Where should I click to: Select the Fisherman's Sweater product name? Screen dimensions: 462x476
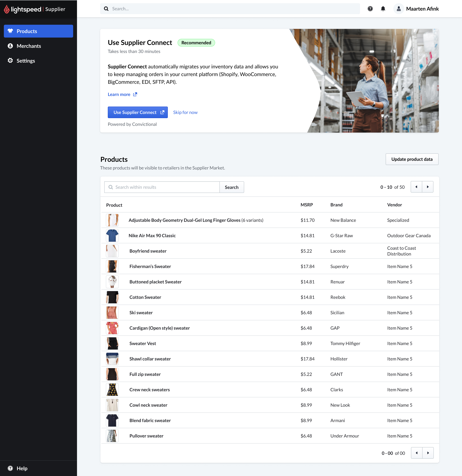[150, 266]
